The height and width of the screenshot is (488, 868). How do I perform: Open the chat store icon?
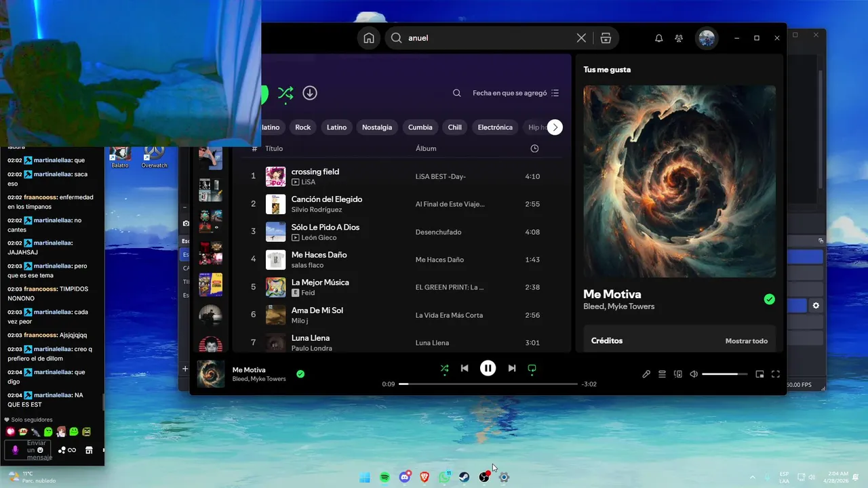tap(89, 450)
